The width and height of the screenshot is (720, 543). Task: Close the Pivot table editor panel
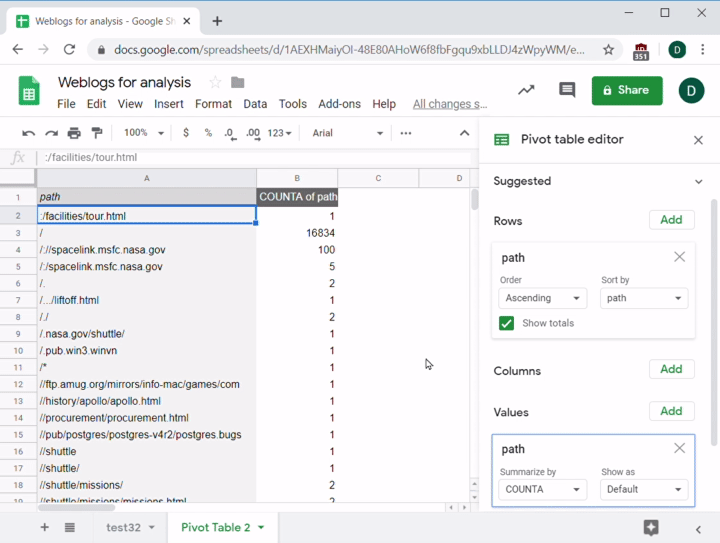coord(698,140)
